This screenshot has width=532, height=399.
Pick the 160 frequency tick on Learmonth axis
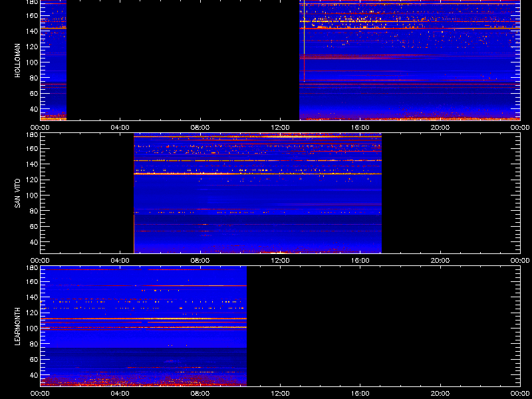pyautogui.click(x=33, y=281)
